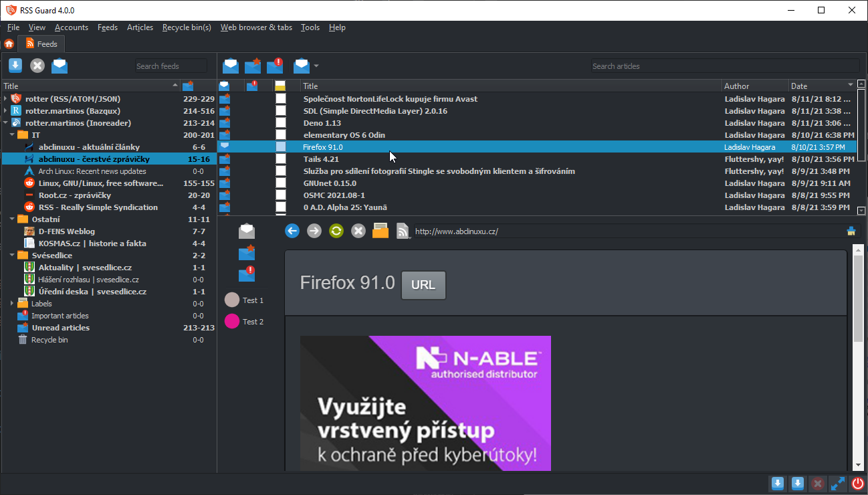Open the Tools menu
The image size is (868, 495).
click(x=310, y=27)
